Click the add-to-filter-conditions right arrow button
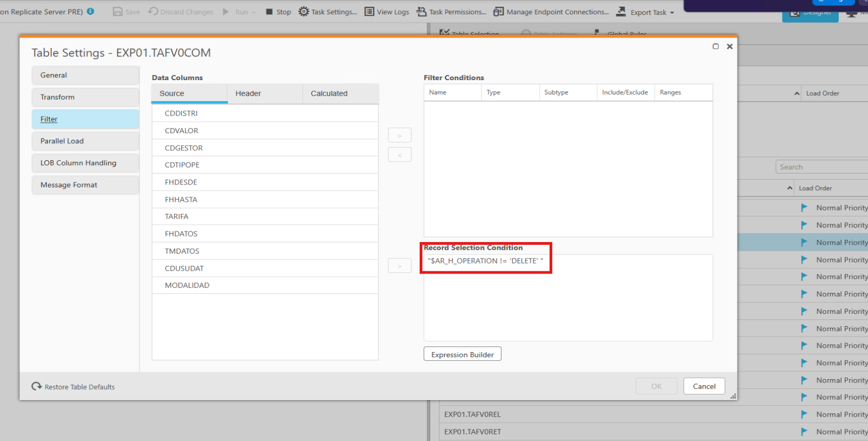The height and width of the screenshot is (441, 868). 400,135
